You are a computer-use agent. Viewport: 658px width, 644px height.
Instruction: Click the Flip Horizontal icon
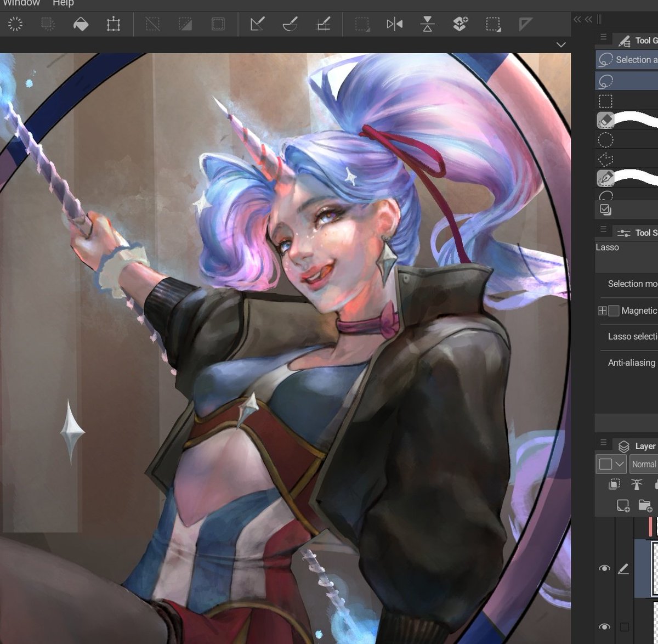tap(395, 24)
